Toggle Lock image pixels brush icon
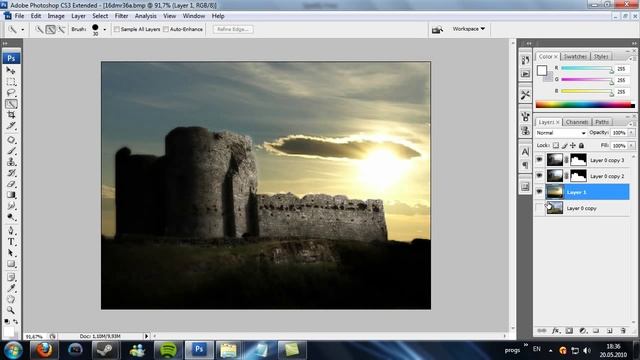Image resolution: width=640 pixels, height=360 pixels. [564, 145]
